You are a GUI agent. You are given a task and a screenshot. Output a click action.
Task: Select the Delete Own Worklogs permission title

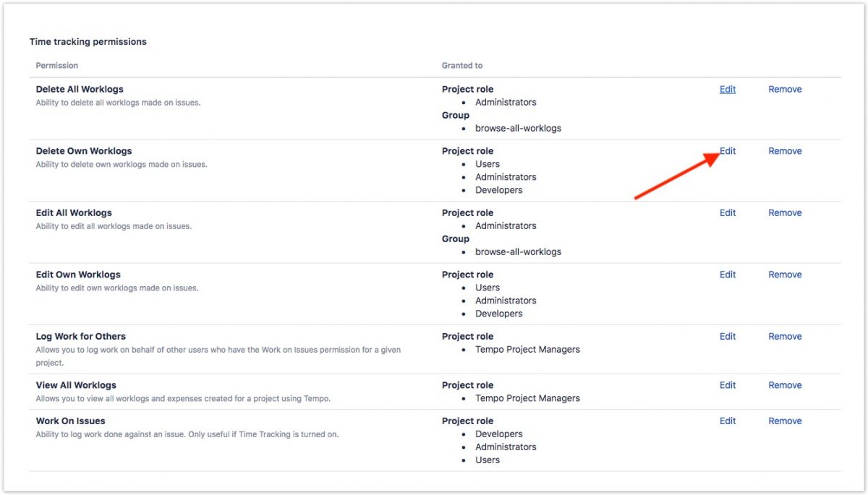click(x=84, y=151)
